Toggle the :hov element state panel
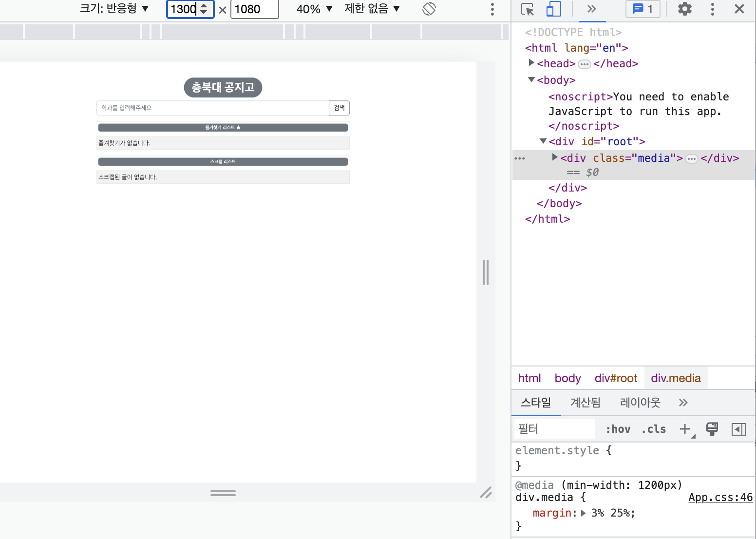 coord(618,429)
